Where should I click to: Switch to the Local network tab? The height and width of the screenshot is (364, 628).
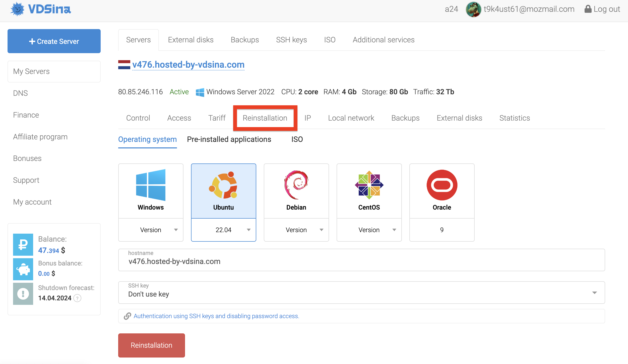click(x=351, y=118)
